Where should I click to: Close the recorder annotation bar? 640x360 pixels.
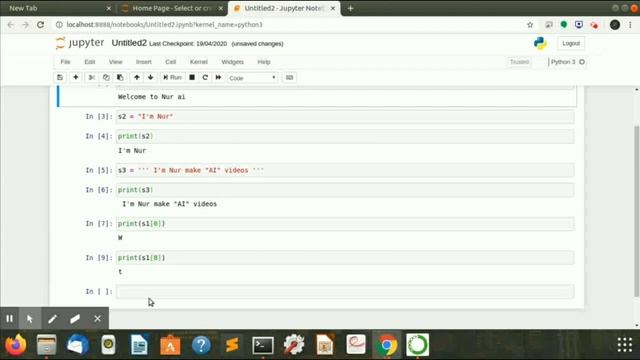pos(97,318)
